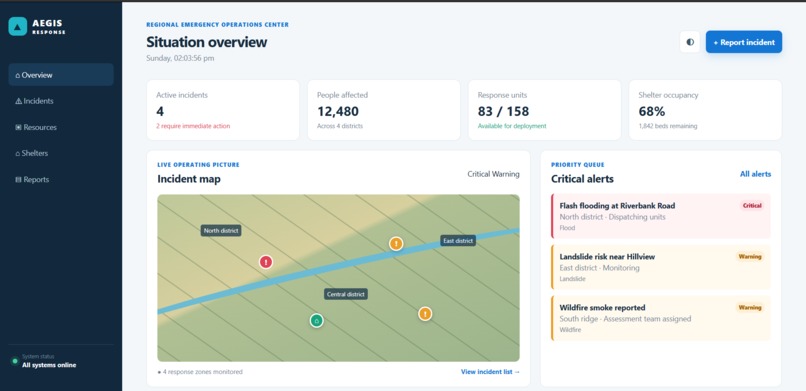Click the Across 4 districts text

coord(340,126)
